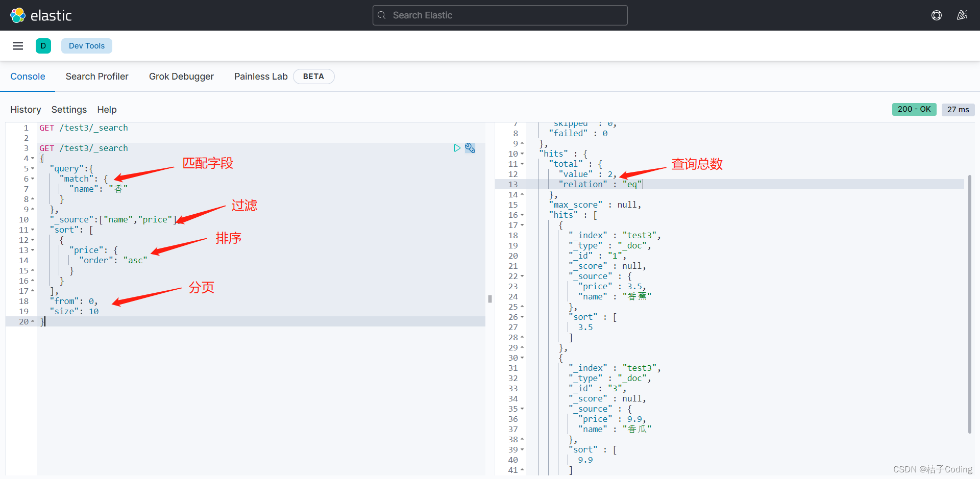Viewport: 980px width, 479px height.
Task: Click the "max_score" : null response line
Action: [x=595, y=205]
